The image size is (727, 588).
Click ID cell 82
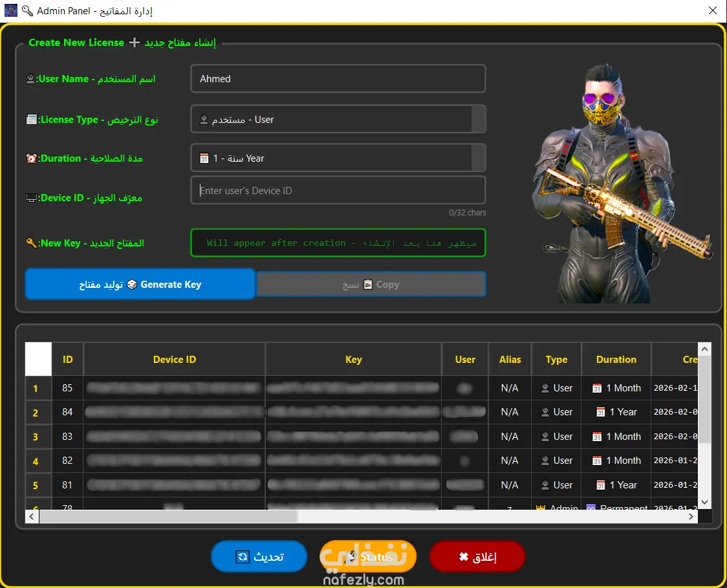67,461
